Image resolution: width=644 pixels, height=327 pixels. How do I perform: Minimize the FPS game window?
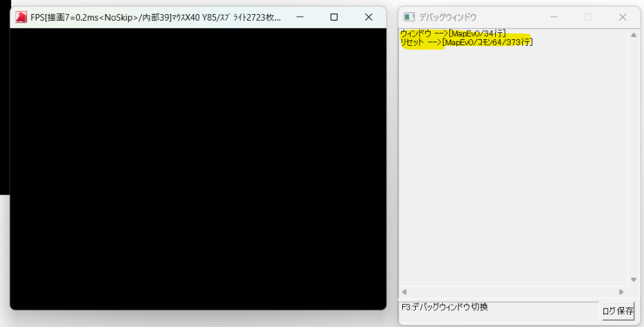[x=300, y=17]
